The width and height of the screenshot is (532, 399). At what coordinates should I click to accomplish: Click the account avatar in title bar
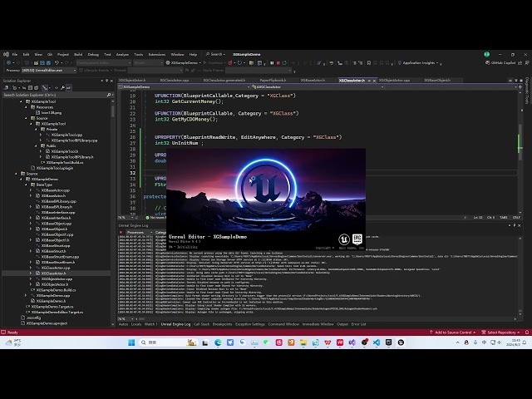click(487, 54)
